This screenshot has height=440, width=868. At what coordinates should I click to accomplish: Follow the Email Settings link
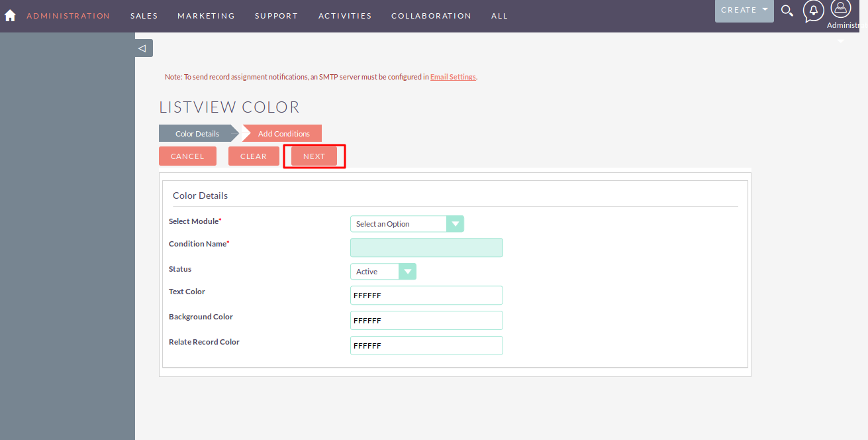click(x=453, y=77)
